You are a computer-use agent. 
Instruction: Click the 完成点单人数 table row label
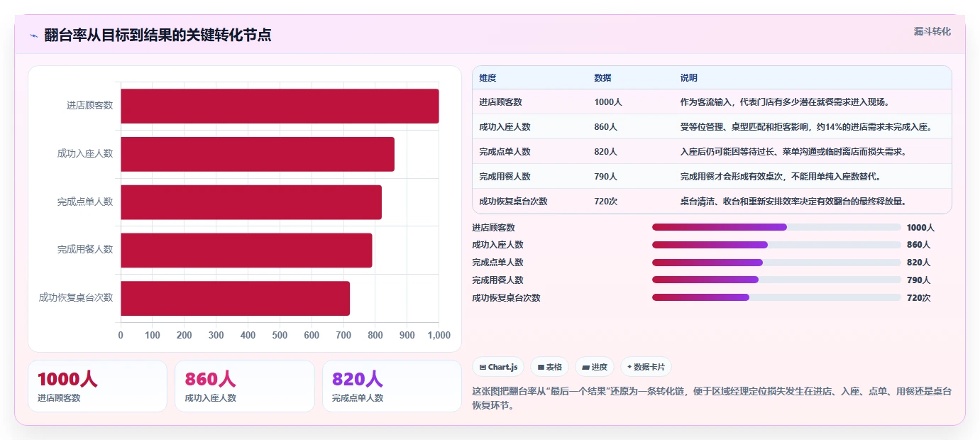tap(505, 152)
